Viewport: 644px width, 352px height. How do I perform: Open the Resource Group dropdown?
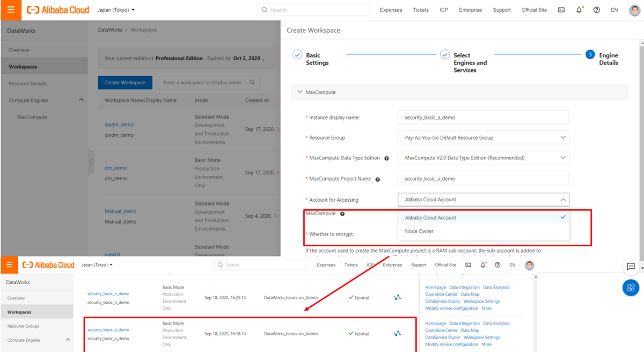pyautogui.click(x=483, y=138)
